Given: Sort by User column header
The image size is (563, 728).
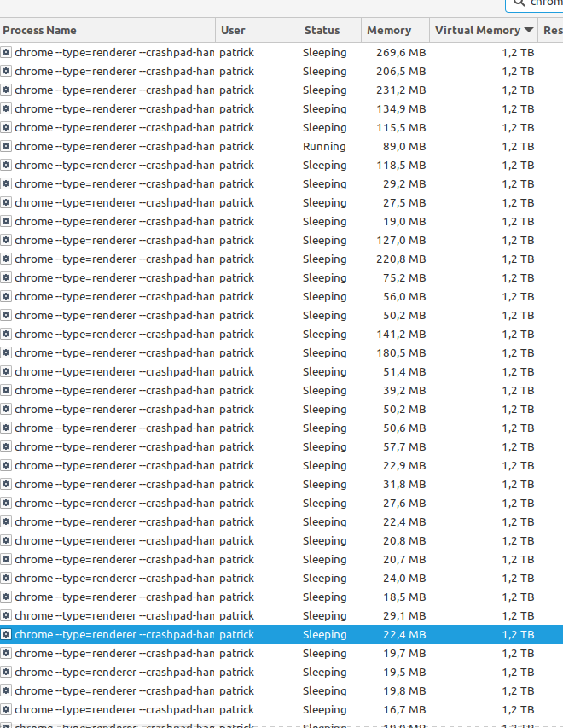Looking at the screenshot, I should pyautogui.click(x=257, y=30).
